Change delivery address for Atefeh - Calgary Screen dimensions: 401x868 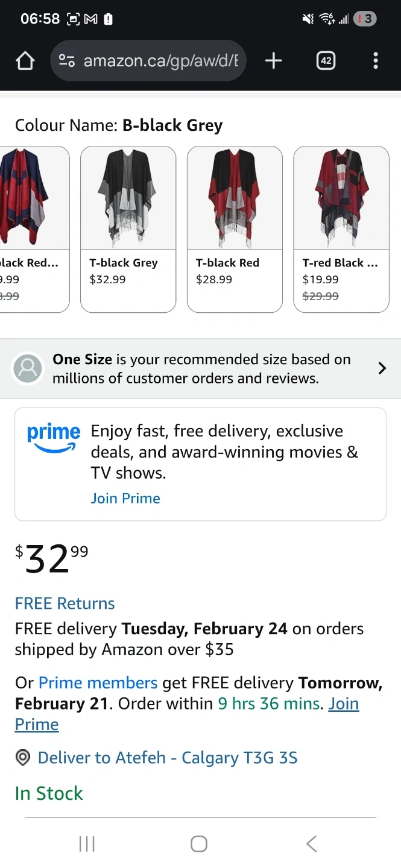(x=168, y=758)
